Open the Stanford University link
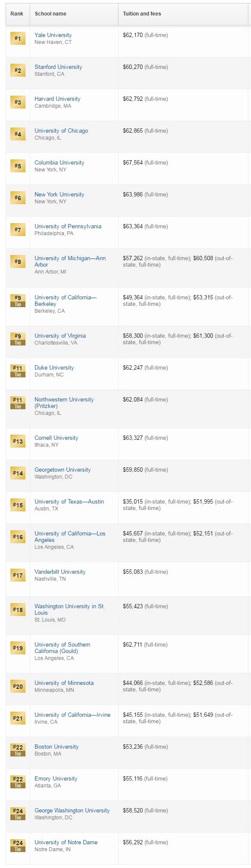This screenshot has height=868, width=251. [58, 67]
